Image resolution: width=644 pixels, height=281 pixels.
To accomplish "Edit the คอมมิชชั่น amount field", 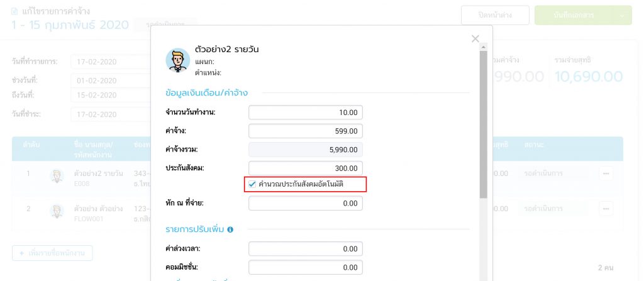I will (x=306, y=267).
